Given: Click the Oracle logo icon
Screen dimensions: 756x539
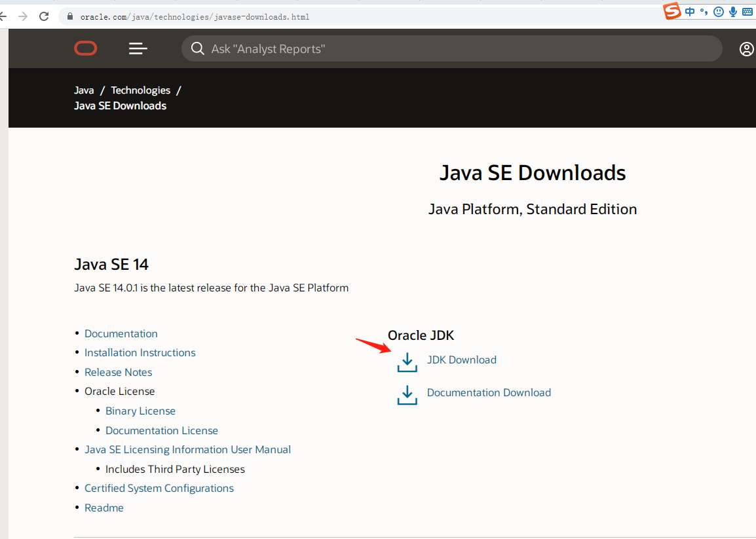Looking at the screenshot, I should (85, 48).
